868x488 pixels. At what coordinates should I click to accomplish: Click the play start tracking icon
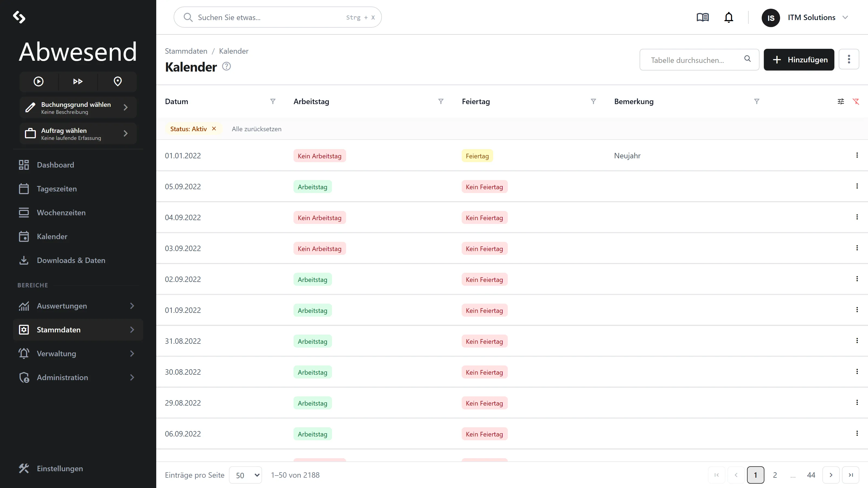click(x=39, y=82)
